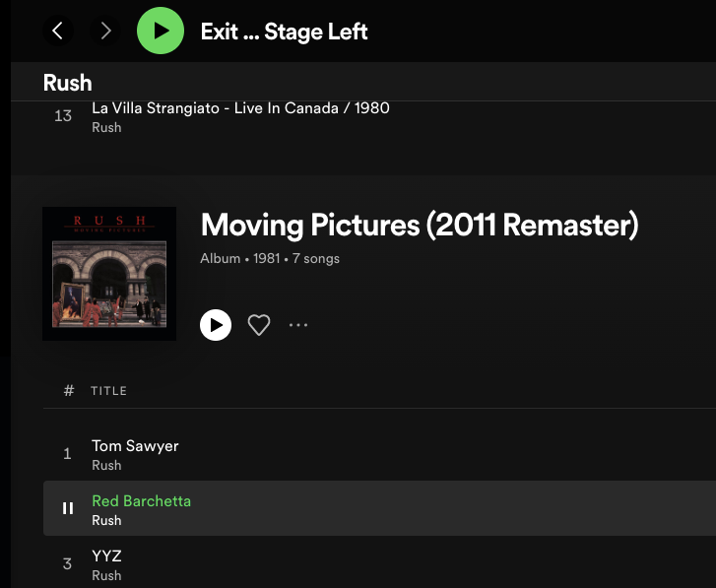
Task: Like Moving Pictures with the heart icon
Action: 259,325
